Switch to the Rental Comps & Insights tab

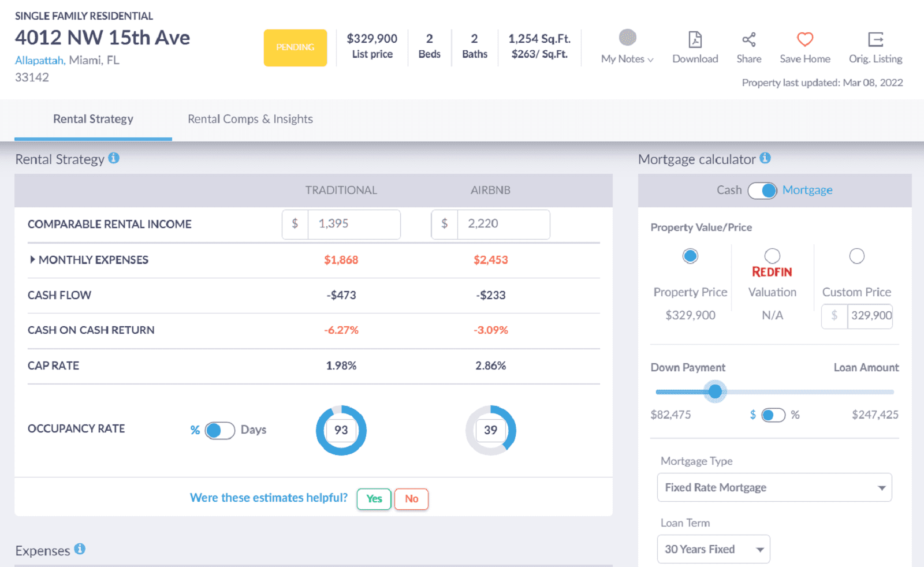(250, 119)
